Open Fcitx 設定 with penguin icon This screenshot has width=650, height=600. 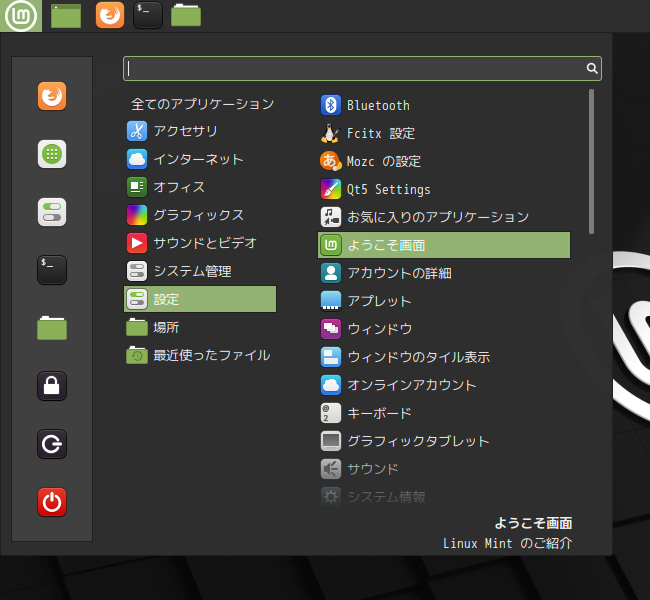click(444, 133)
